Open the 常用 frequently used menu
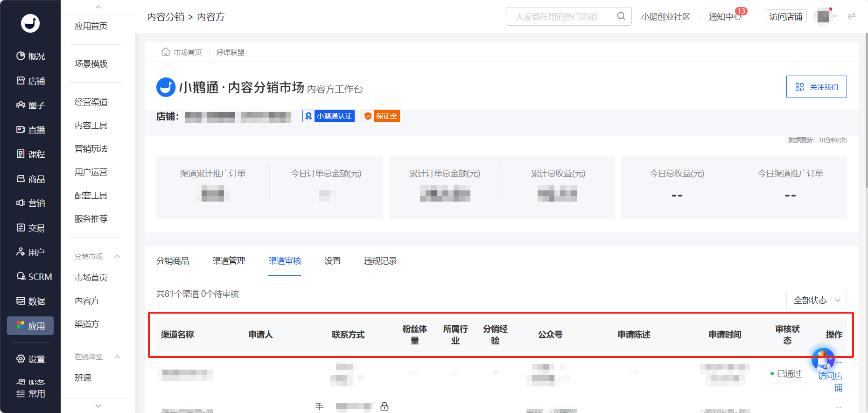Viewport: 868px width, 413px height. coord(30,394)
